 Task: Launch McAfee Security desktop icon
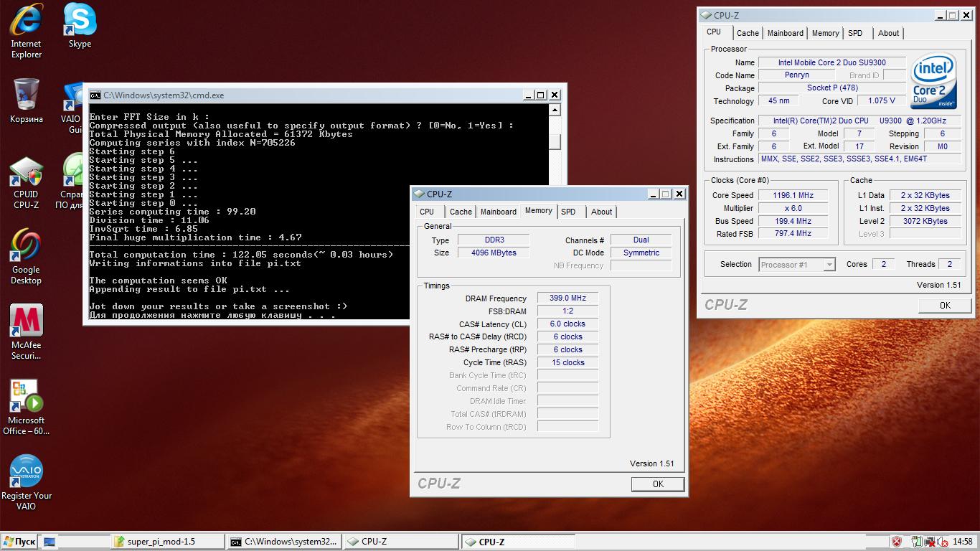pos(26,331)
